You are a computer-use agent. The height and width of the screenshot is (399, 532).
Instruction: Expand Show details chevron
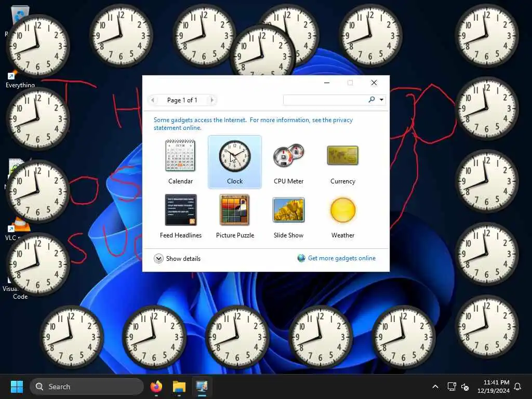tap(158, 259)
